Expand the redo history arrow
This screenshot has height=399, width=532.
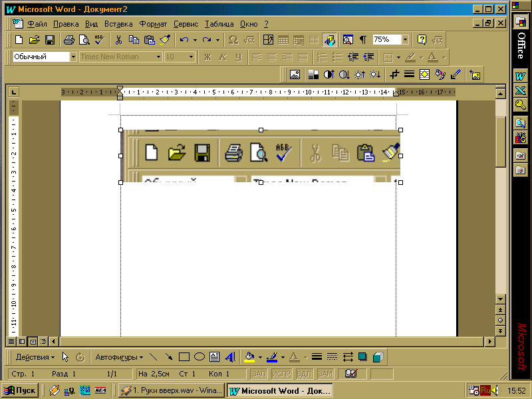217,40
